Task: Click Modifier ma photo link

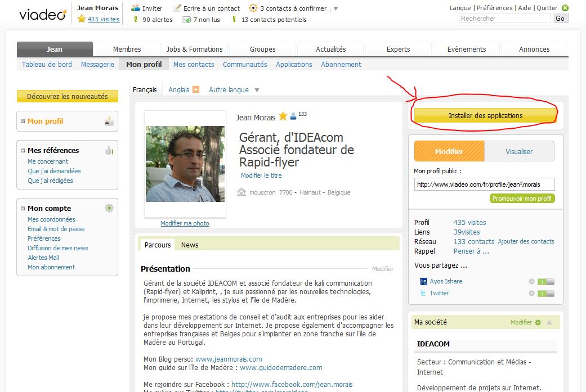Action: pyautogui.click(x=185, y=223)
